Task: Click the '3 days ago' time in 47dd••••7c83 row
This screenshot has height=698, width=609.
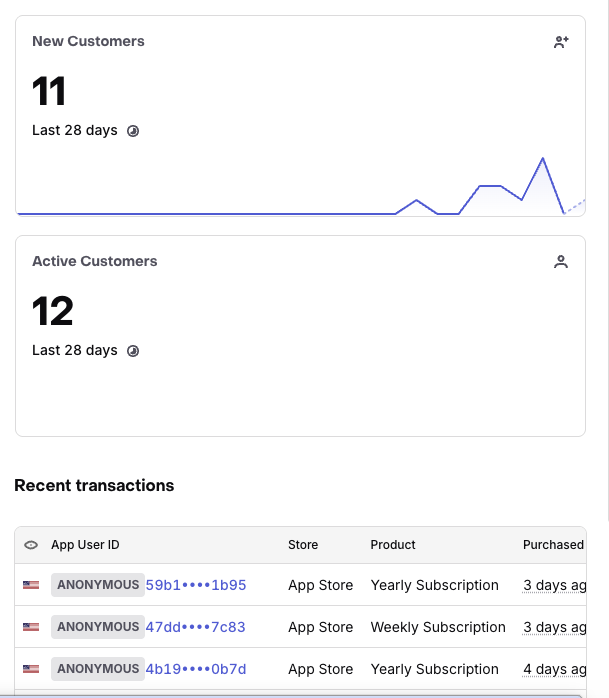Action: click(x=555, y=627)
